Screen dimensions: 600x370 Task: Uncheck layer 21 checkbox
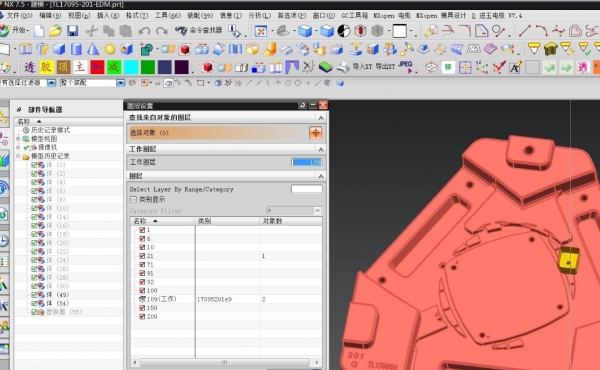point(142,256)
